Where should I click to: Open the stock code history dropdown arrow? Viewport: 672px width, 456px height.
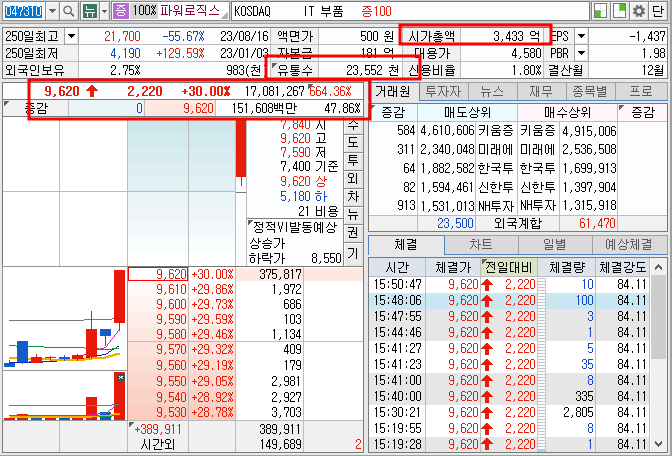[x=52, y=11]
